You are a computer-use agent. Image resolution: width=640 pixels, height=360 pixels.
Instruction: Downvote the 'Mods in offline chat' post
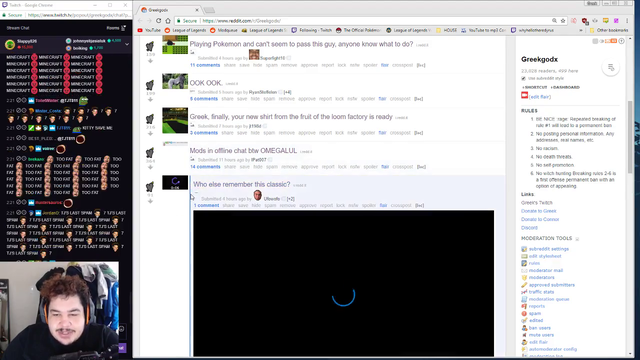150,167
